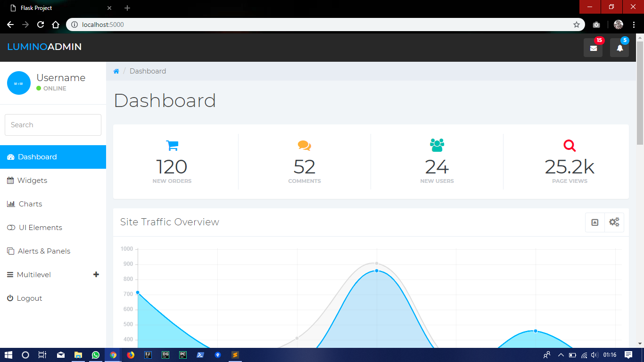Open the Chrome profile avatar

click(x=619, y=25)
